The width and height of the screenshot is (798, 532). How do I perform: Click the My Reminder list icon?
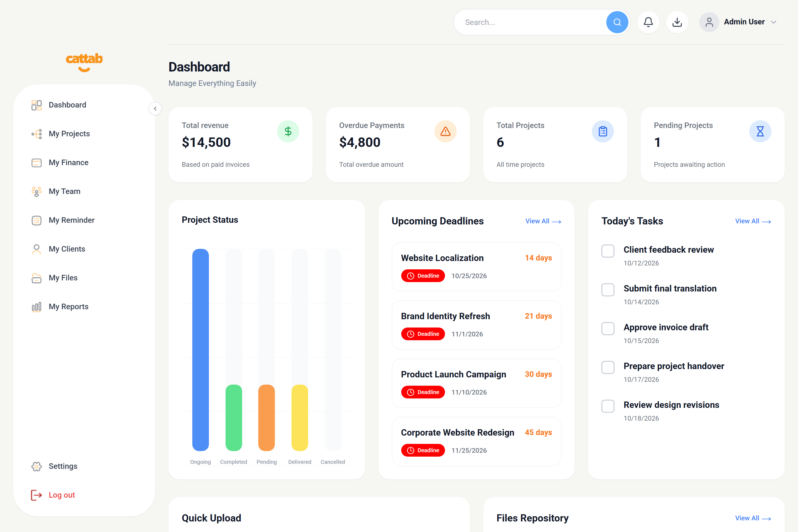pos(36,220)
